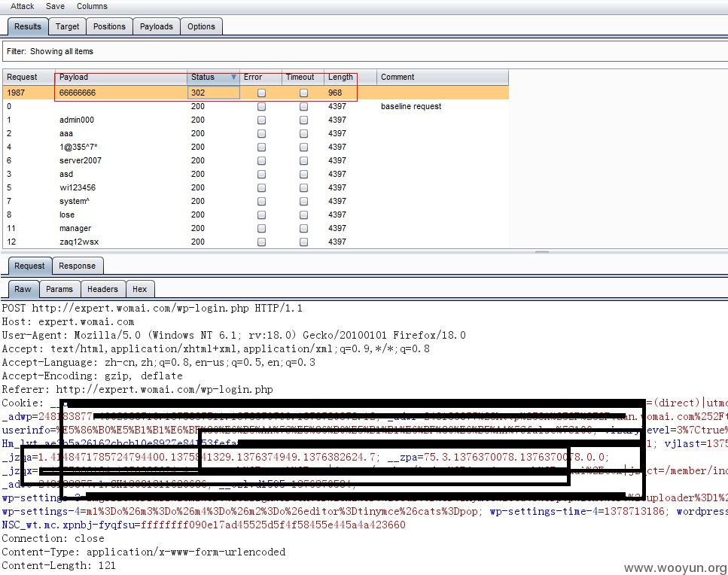
Task: Select the system^ payload row
Action: pyautogui.click(x=256, y=201)
